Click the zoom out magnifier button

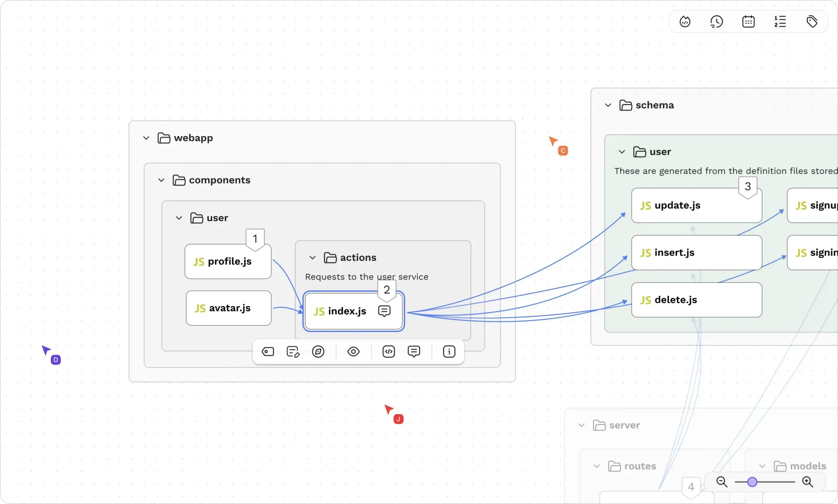click(722, 482)
